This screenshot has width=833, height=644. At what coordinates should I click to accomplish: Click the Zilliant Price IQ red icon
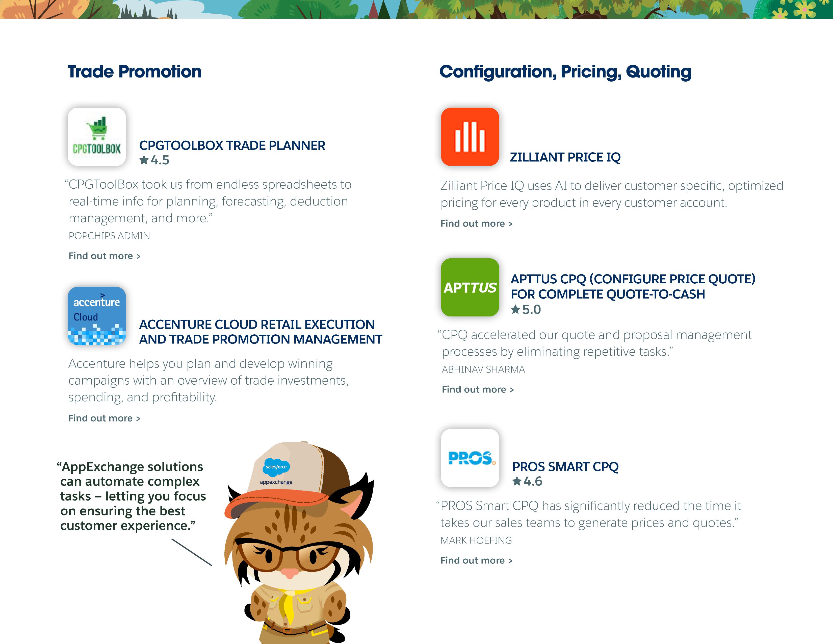[x=471, y=136]
